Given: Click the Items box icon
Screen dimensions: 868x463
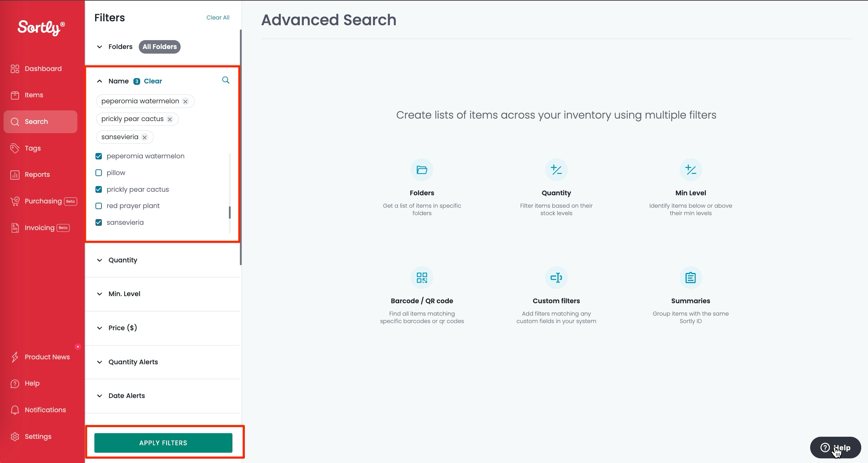Looking at the screenshot, I should (x=15, y=95).
